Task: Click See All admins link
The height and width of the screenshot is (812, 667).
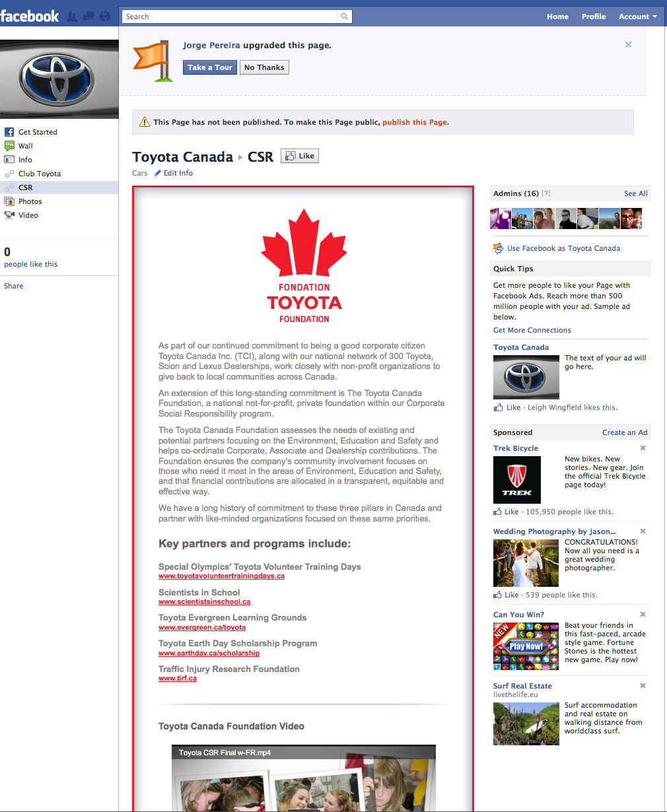Action: point(635,193)
